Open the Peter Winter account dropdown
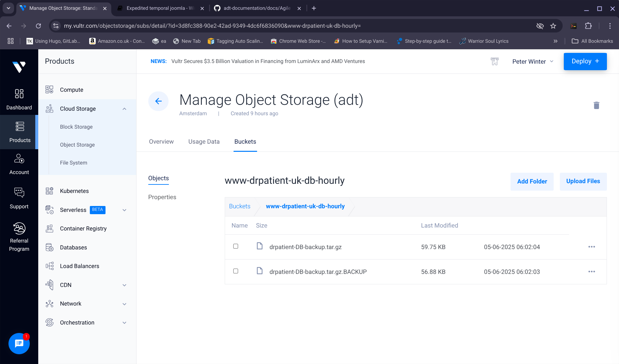The height and width of the screenshot is (364, 619). tap(533, 61)
